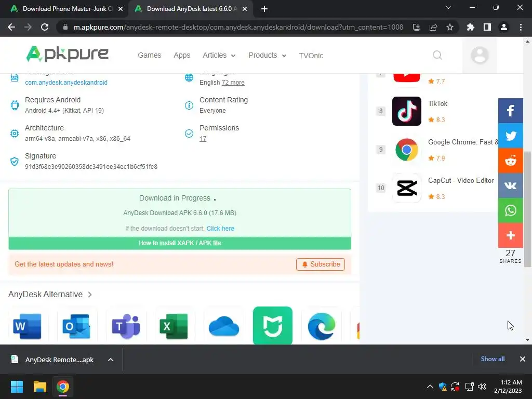Open Apps menu item
532x399 pixels.
point(182,55)
